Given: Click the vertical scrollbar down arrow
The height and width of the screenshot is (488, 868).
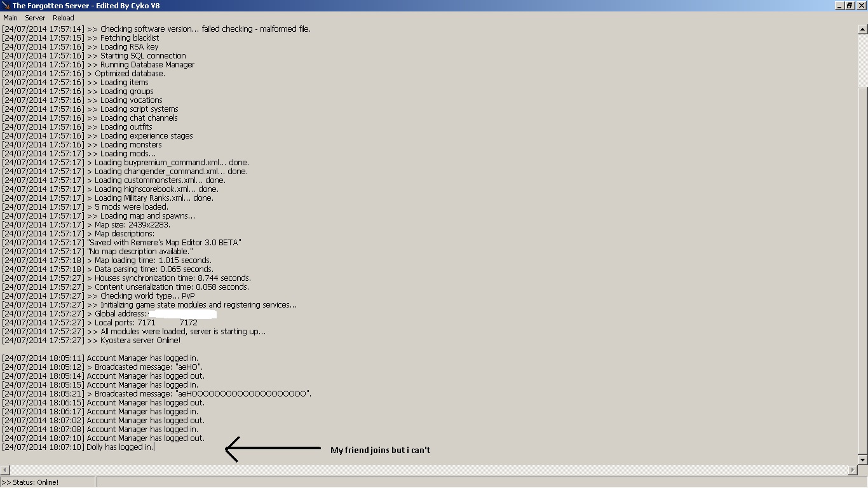Looking at the screenshot, I should tap(862, 459).
